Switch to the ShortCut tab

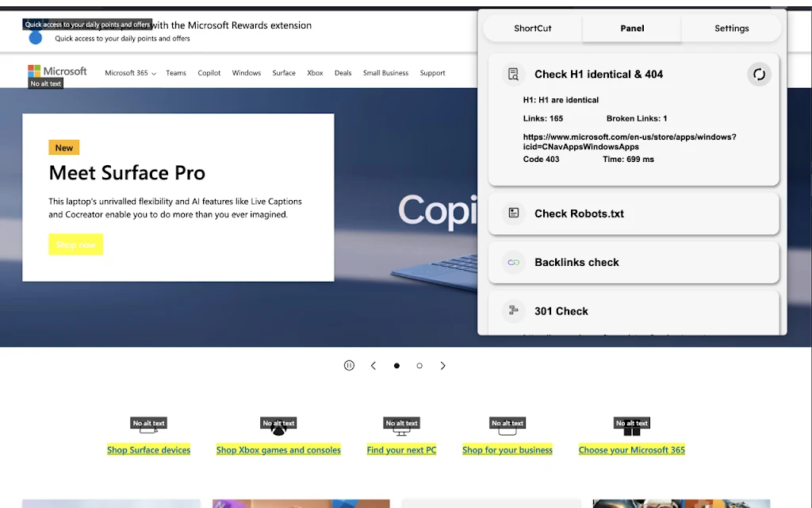(x=532, y=29)
